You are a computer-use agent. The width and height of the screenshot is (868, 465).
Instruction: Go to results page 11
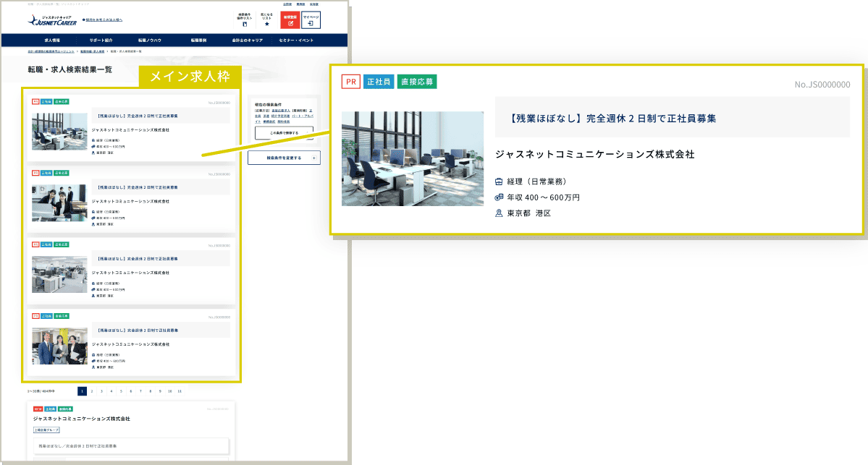pyautogui.click(x=180, y=391)
